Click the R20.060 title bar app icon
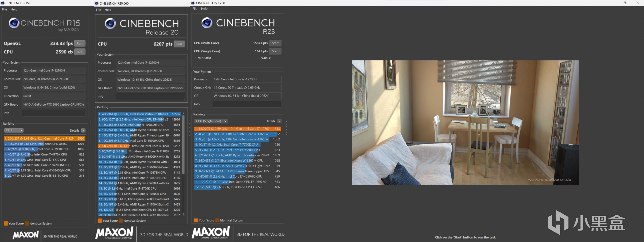 point(97,3)
